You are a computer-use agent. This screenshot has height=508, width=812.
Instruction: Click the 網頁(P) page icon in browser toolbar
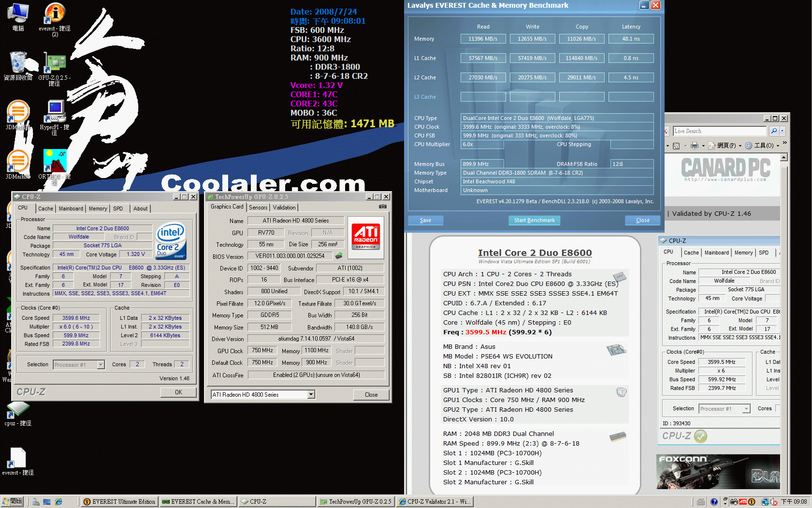(x=711, y=146)
